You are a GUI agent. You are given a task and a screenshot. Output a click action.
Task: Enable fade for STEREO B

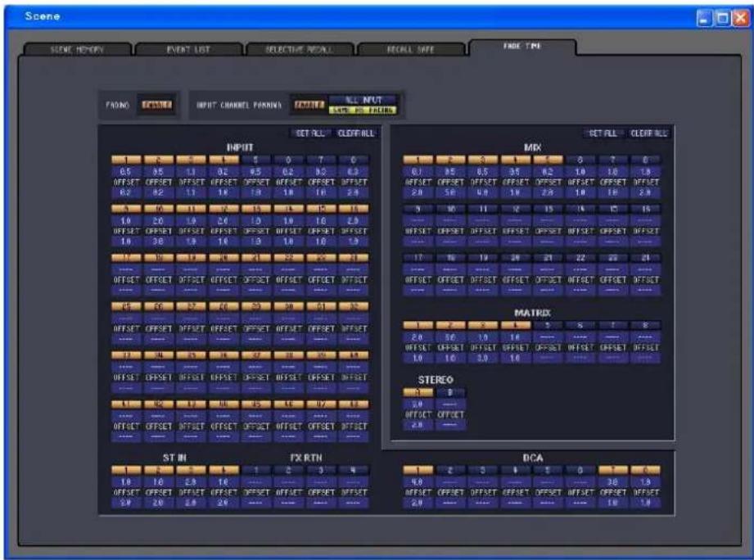click(x=450, y=392)
